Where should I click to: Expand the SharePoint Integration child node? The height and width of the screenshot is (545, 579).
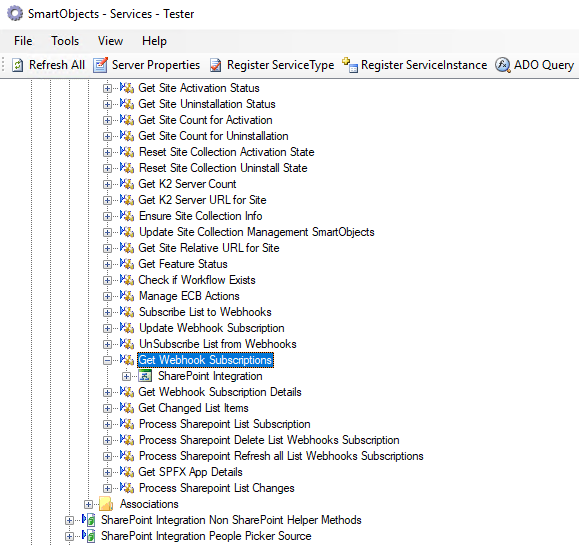click(x=126, y=376)
